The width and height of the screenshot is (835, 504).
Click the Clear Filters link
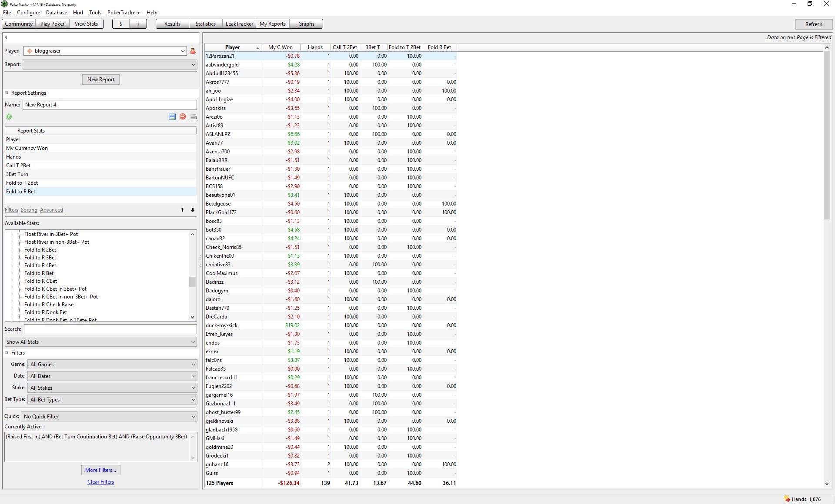click(x=101, y=482)
